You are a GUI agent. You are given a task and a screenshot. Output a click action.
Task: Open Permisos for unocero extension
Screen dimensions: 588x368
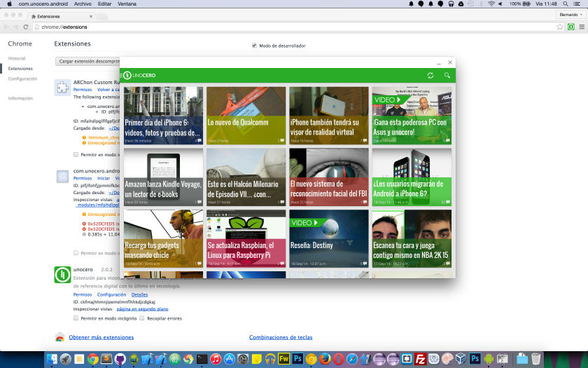click(x=83, y=294)
